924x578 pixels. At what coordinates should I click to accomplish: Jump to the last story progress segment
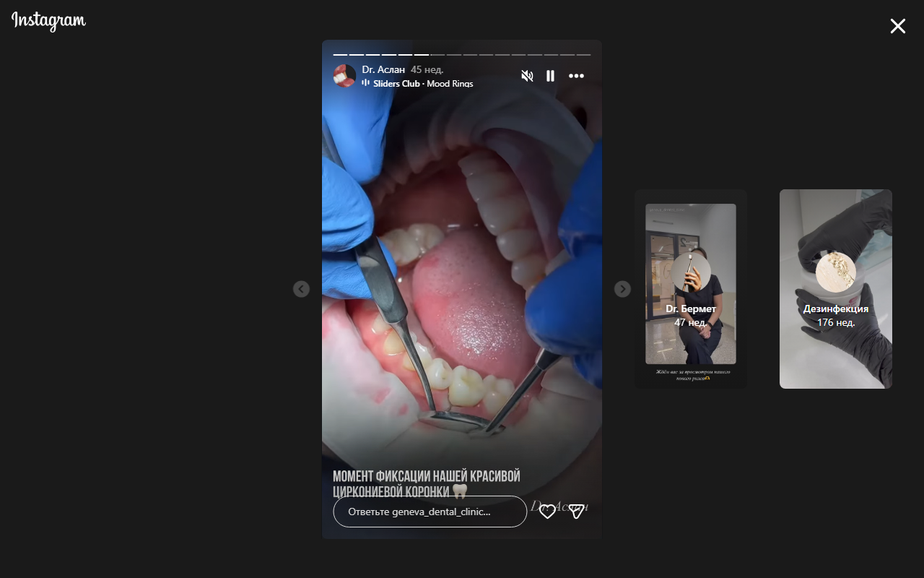[583, 55]
